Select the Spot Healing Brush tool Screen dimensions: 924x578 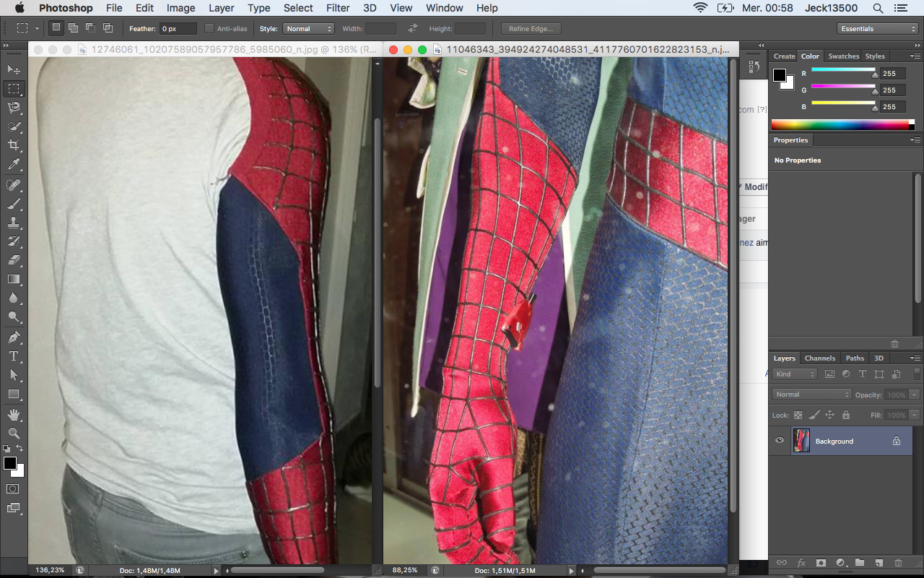14,185
